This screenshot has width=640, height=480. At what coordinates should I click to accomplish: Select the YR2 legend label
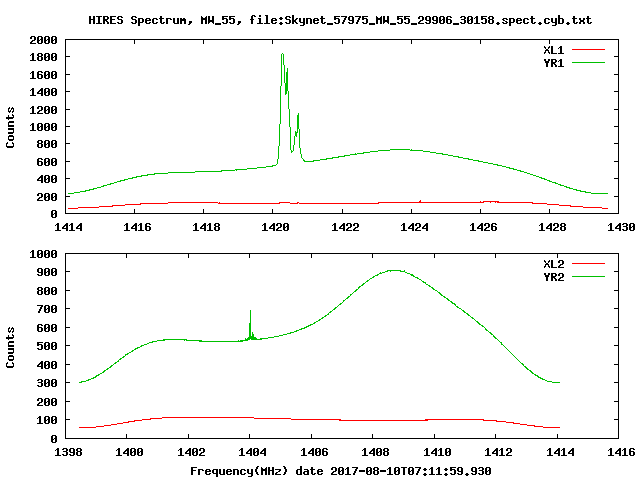(x=553, y=277)
